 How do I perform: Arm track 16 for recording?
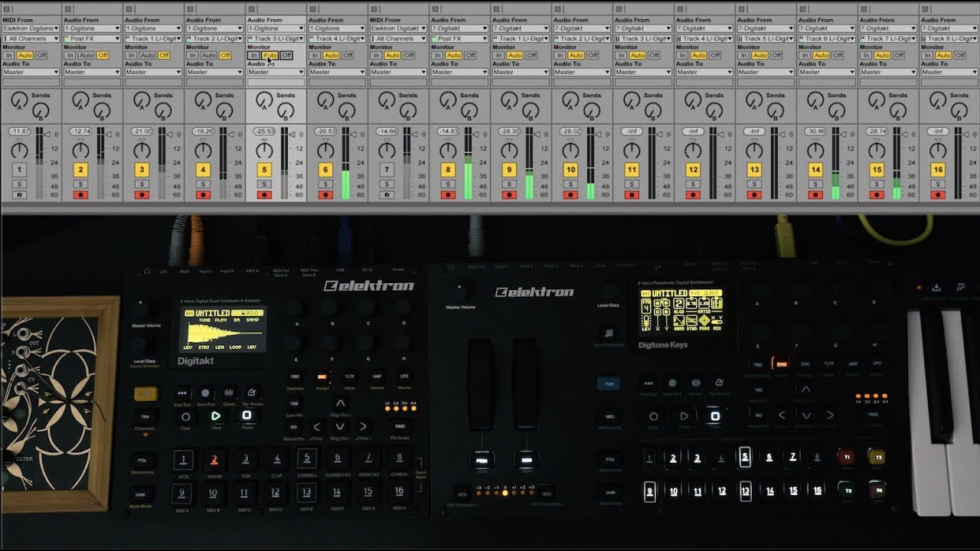coord(938,194)
